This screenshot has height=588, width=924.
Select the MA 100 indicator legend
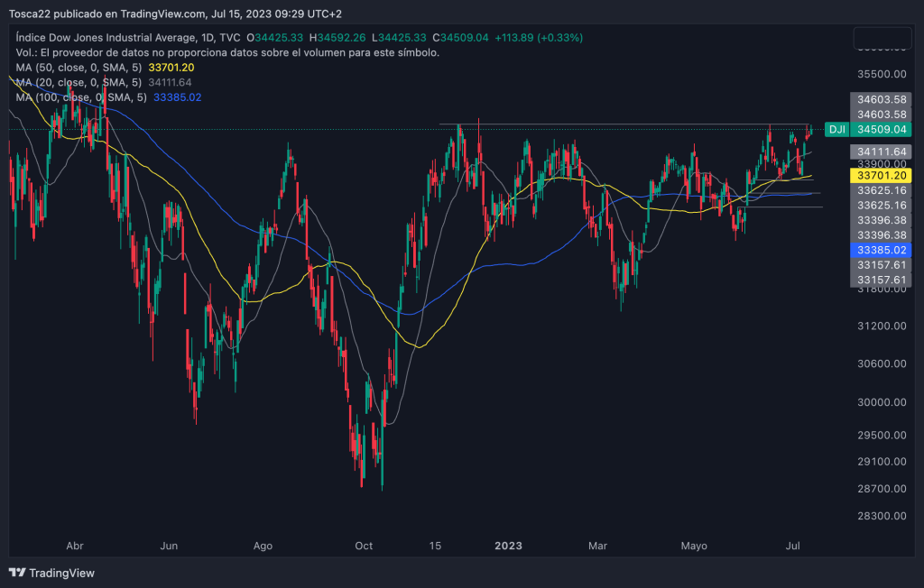(79, 96)
